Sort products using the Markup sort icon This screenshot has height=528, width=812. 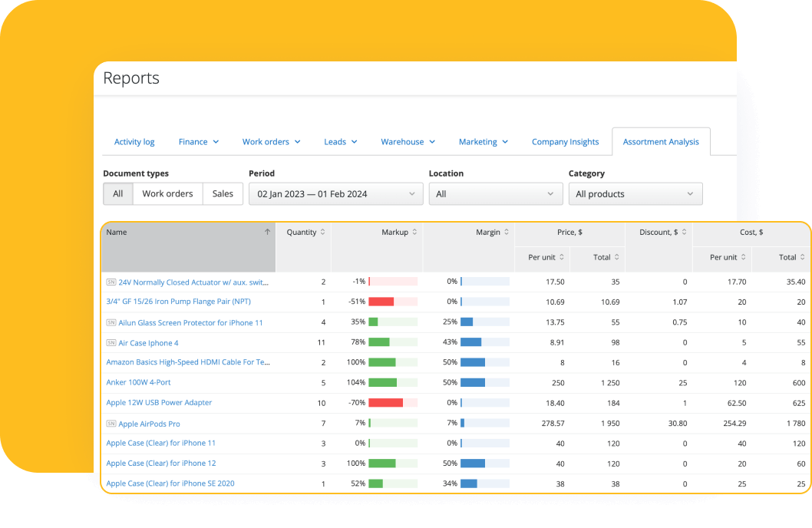pos(417,232)
